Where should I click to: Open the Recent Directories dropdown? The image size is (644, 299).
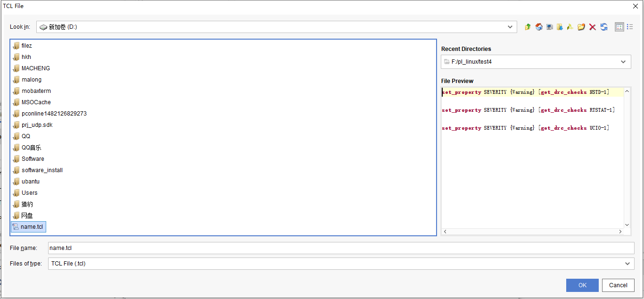[624, 62]
